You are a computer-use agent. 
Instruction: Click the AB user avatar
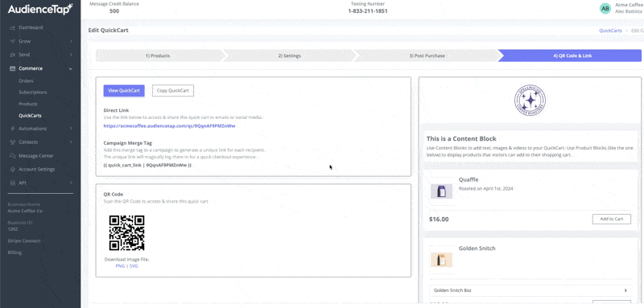pyautogui.click(x=605, y=8)
